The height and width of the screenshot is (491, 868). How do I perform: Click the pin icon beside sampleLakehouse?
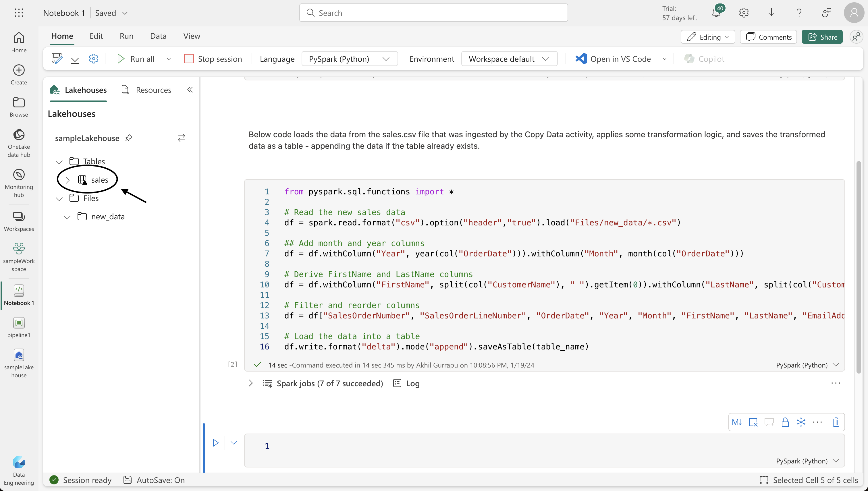pyautogui.click(x=128, y=138)
